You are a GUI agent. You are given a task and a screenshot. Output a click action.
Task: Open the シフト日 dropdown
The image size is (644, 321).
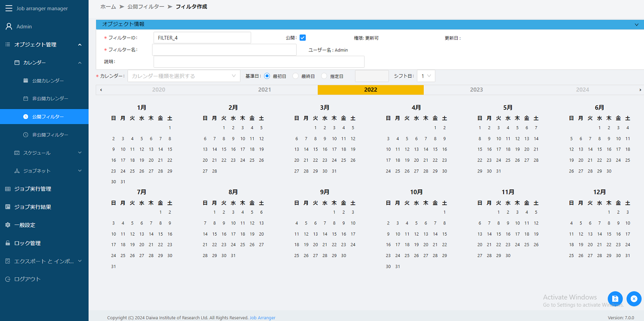(x=426, y=76)
